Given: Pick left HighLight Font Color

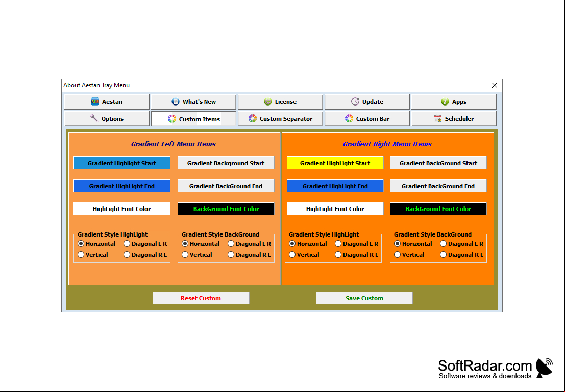Looking at the screenshot, I should coord(122,209).
